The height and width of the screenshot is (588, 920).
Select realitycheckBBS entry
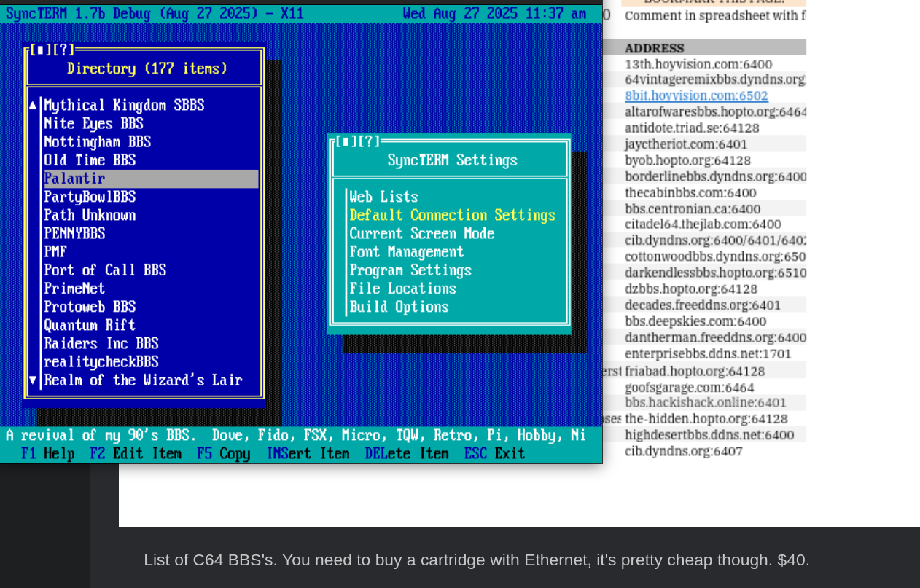[x=101, y=362]
